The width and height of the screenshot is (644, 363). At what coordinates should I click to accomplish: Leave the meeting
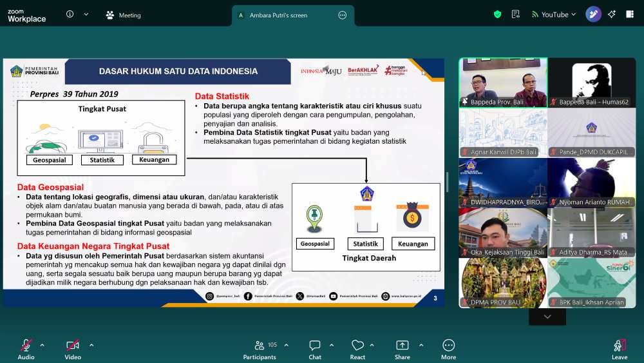coord(620,350)
